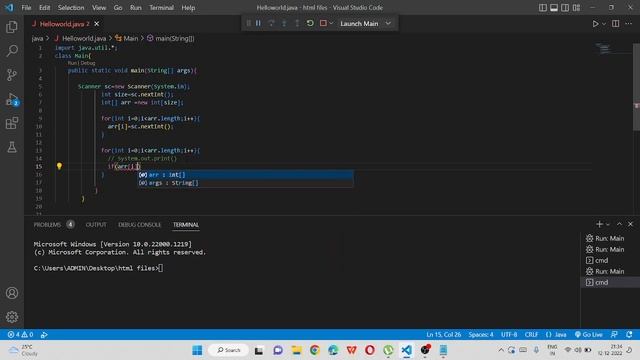Toggle the secondary sidebar layout button
Viewport: 640px width, 360px height.
click(x=565, y=8)
